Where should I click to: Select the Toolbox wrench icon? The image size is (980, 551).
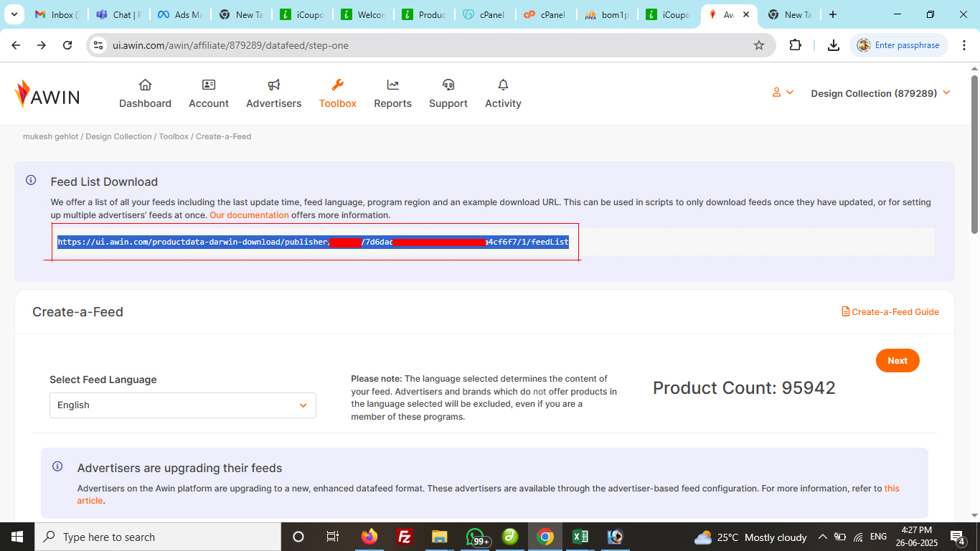coord(338,85)
